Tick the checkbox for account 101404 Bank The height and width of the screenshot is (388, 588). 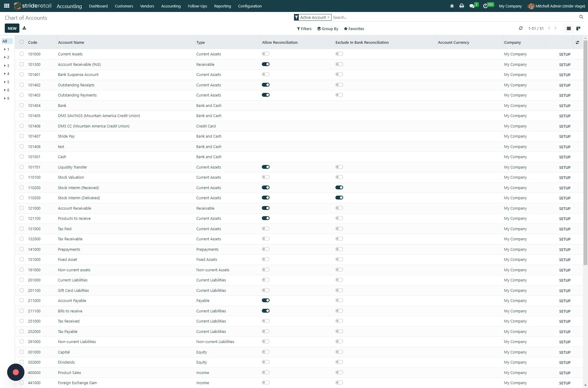(x=21, y=105)
